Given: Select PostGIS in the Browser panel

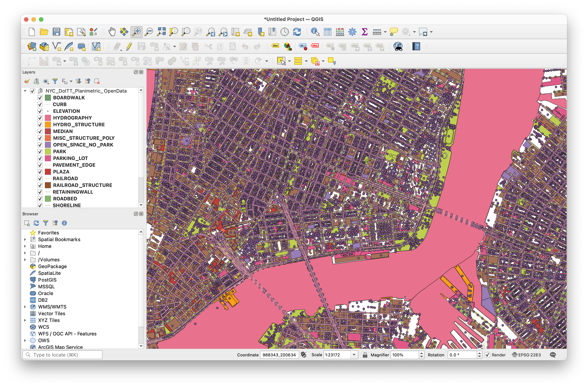Looking at the screenshot, I should [x=47, y=280].
